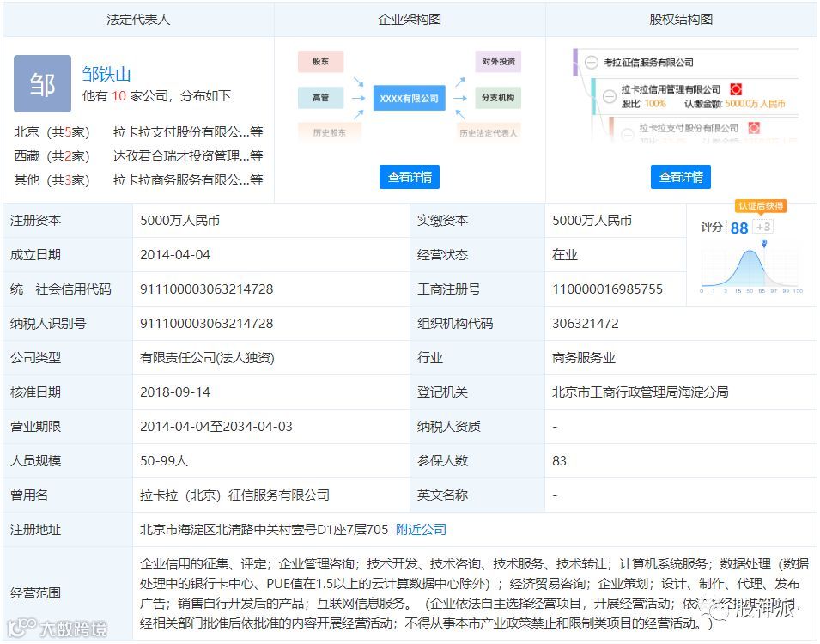Collapse the 考拉征信服务有限公司 tree node

591,63
